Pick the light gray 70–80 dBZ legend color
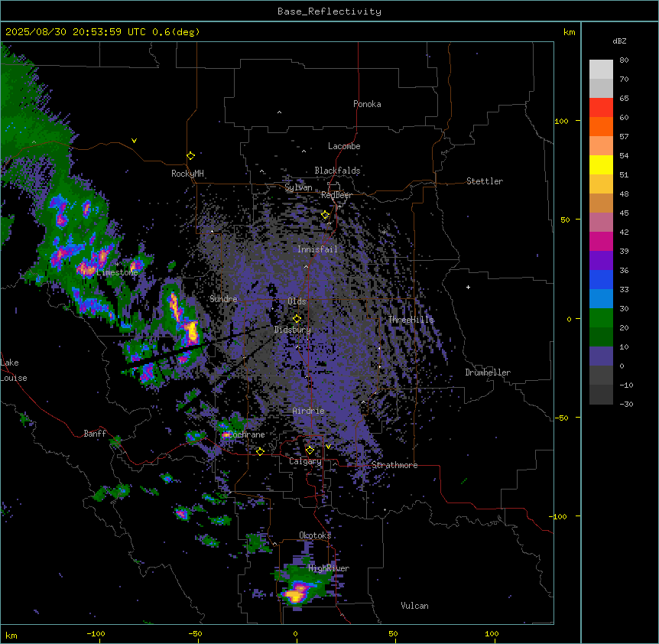The width and height of the screenshot is (659, 644). (601, 70)
